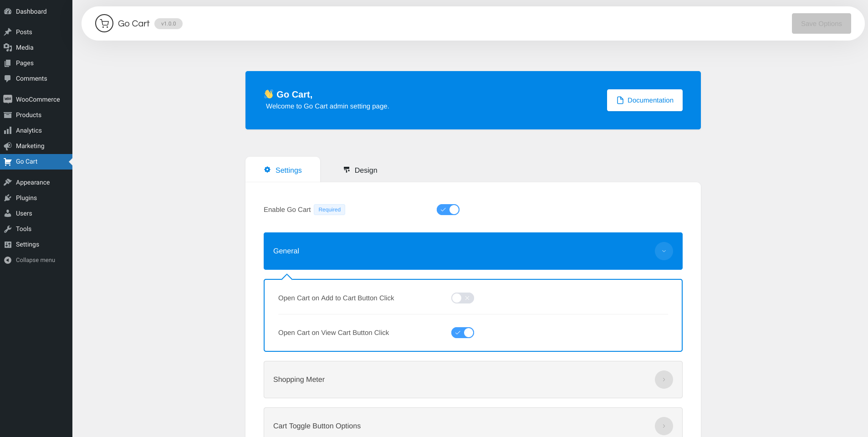The width and height of the screenshot is (868, 437).
Task: Open the Documentation link button
Action: [644, 100]
